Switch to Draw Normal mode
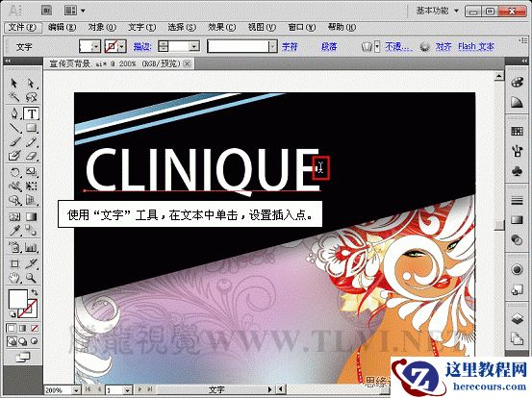Screen dimensions: 532x398 [x=12, y=341]
